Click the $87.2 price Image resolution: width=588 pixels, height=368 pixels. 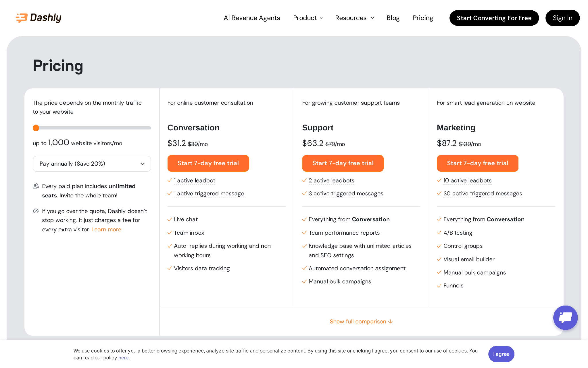tap(447, 143)
